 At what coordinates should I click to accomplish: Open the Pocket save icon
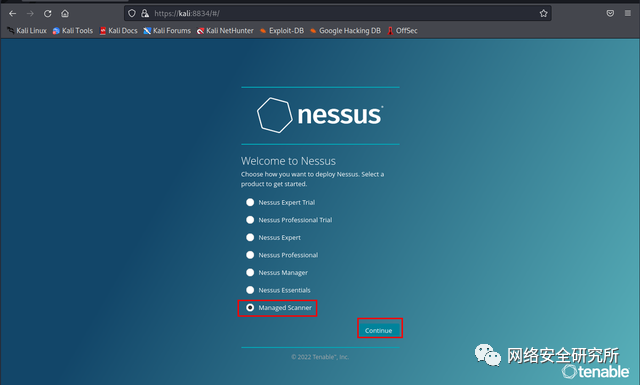pyautogui.click(x=610, y=13)
